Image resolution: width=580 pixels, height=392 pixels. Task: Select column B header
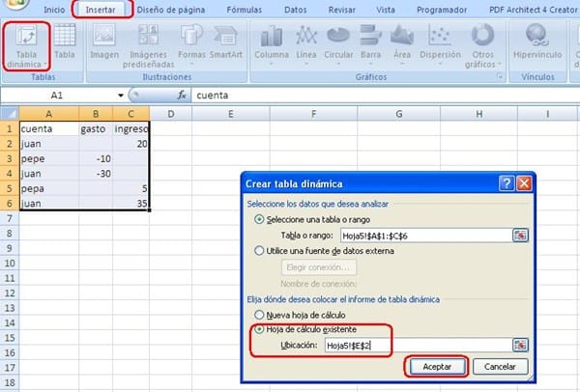point(96,114)
